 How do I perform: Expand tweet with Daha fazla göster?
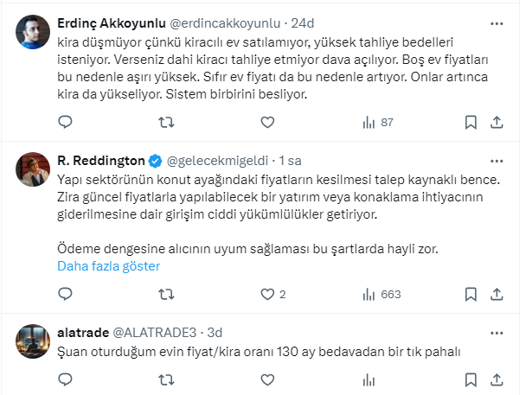click(108, 266)
